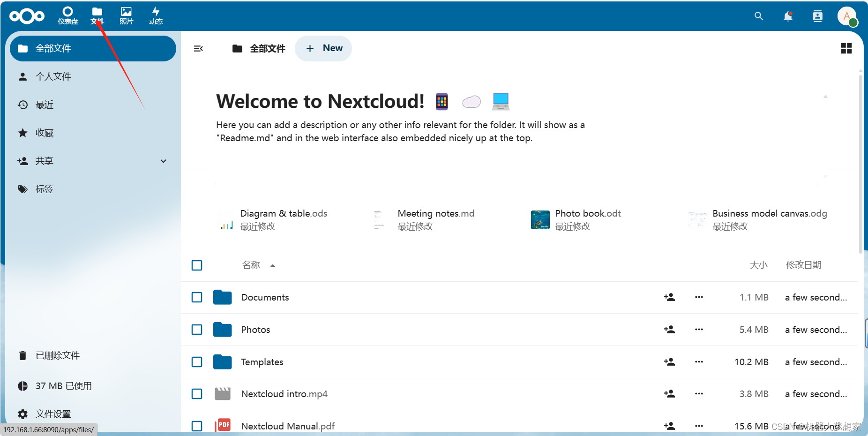This screenshot has width=868, height=436.
Task: Expand the 共享 shared section
Action: coord(164,161)
